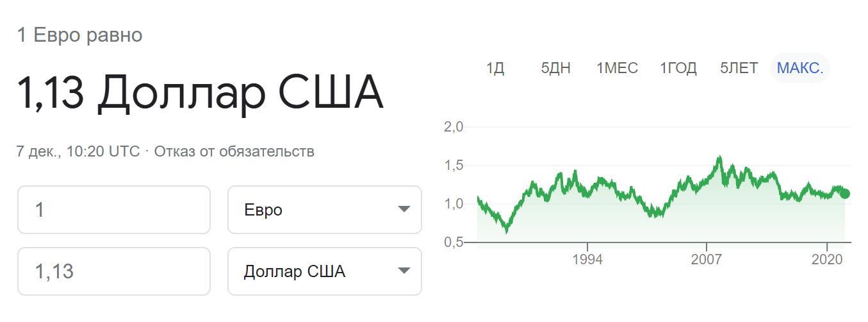Click the 1,13 dollar amount field
The height and width of the screenshot is (322, 868).
tap(114, 271)
